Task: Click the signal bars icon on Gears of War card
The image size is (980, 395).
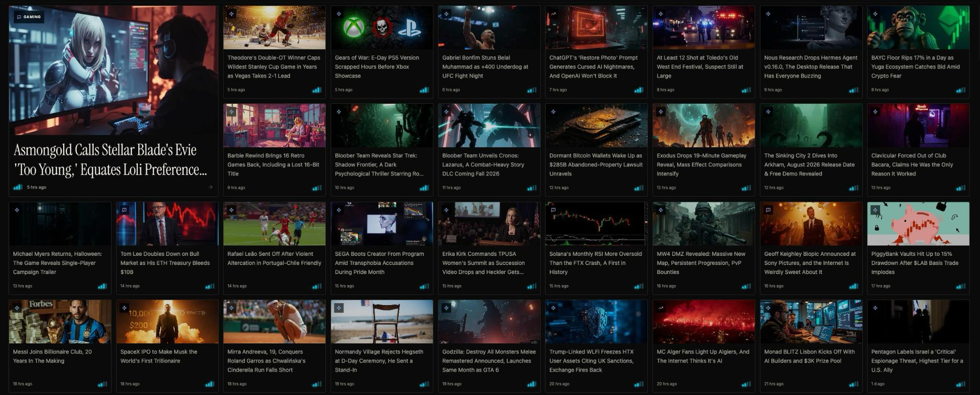Action: click(x=424, y=90)
